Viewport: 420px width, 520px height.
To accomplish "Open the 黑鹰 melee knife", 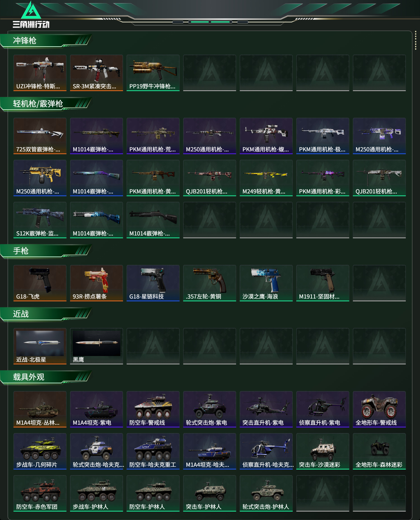I will coord(97,346).
